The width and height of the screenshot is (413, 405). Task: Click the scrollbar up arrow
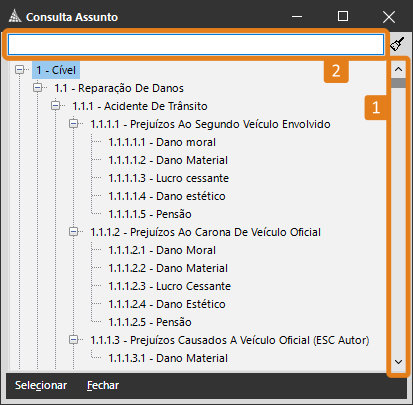tap(398, 69)
